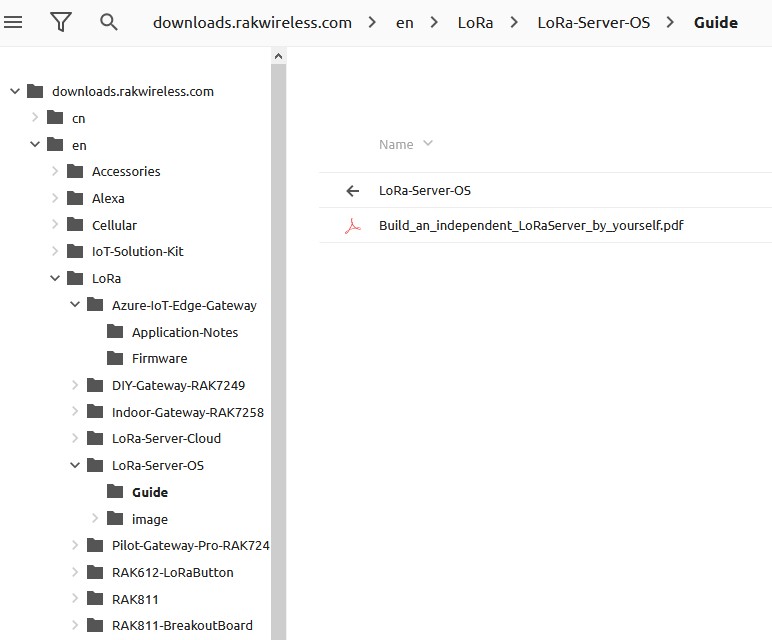Navigate up to LoRa-Server-OS row
Image resolution: width=772 pixels, height=640 pixels.
[546, 191]
